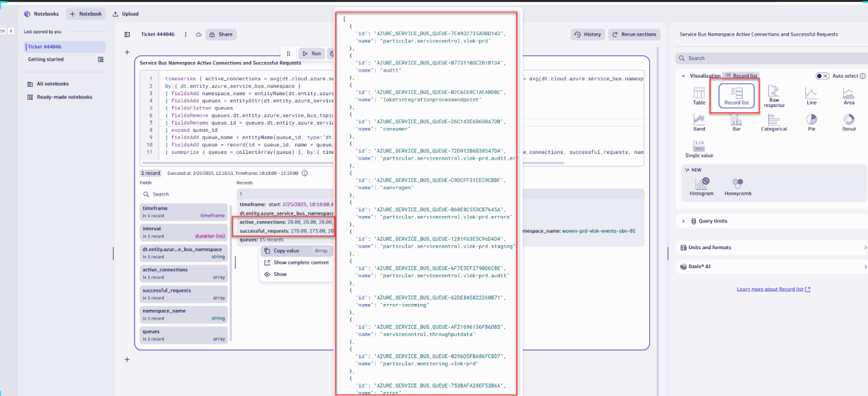Choose the Histogram visualization

[701, 186]
